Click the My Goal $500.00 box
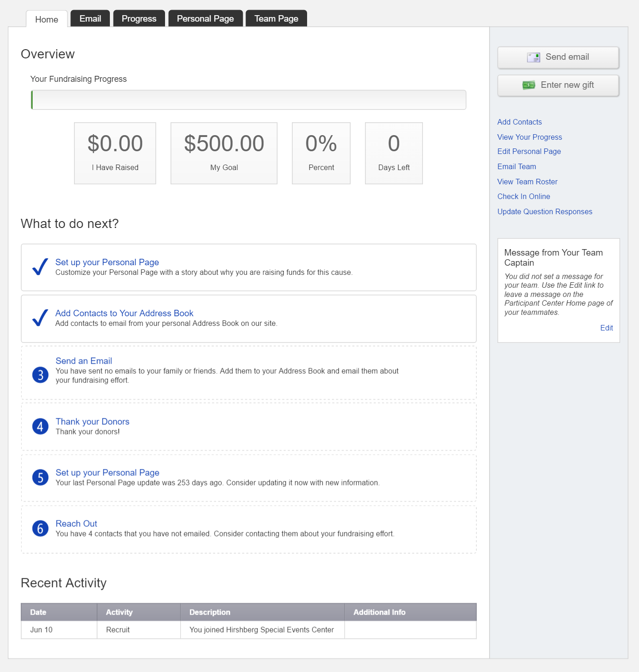Screen dimensions: 639x672 coord(224,153)
